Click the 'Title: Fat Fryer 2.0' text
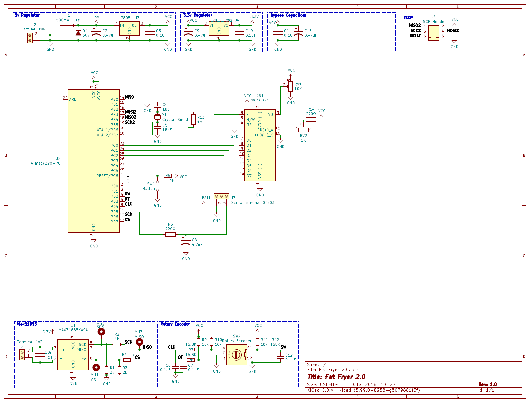The width and height of the screenshot is (532, 402). 336,377
